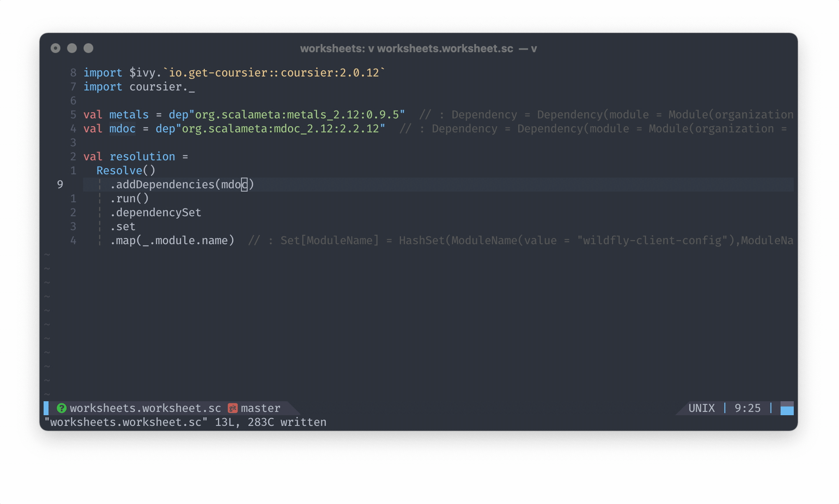Click the window title text
The image size is (839, 504).
418,49
